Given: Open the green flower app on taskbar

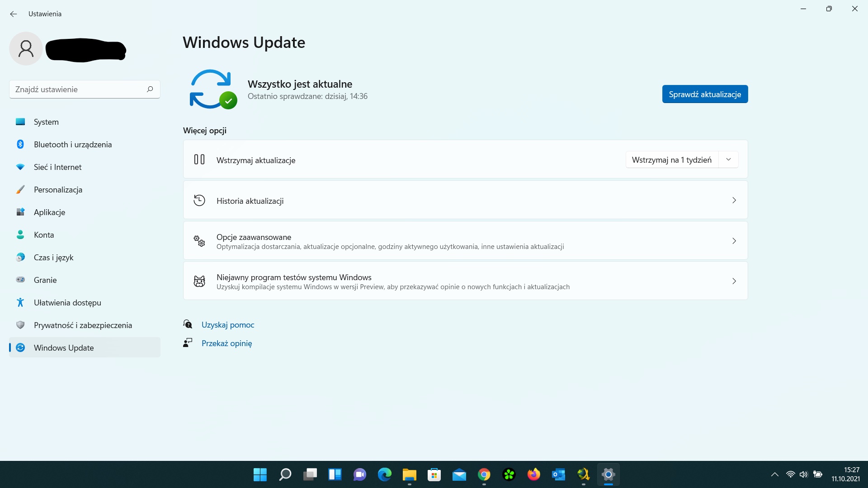Looking at the screenshot, I should click(x=509, y=474).
